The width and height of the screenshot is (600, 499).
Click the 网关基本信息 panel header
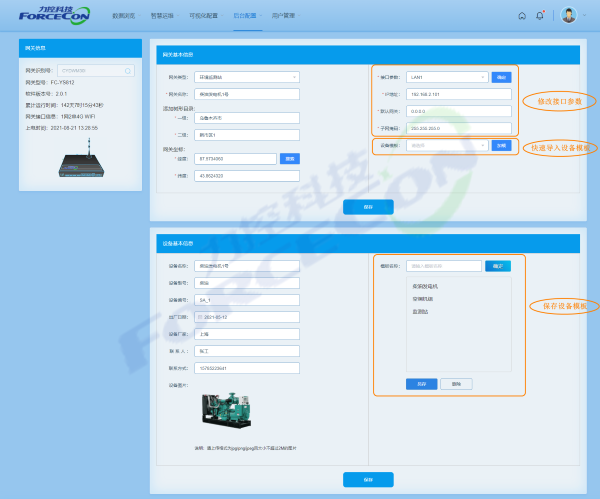pyautogui.click(x=368, y=55)
